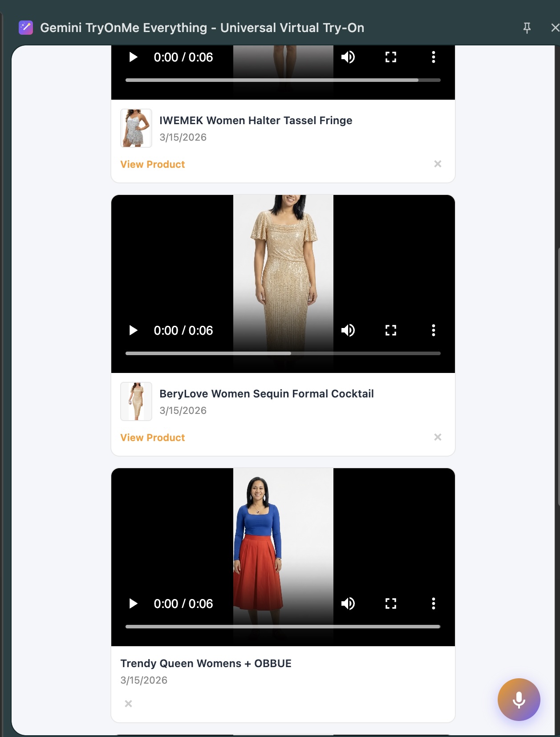Seek the Trendy Queen video progress bar
This screenshot has width=560, height=737.
[x=283, y=627]
